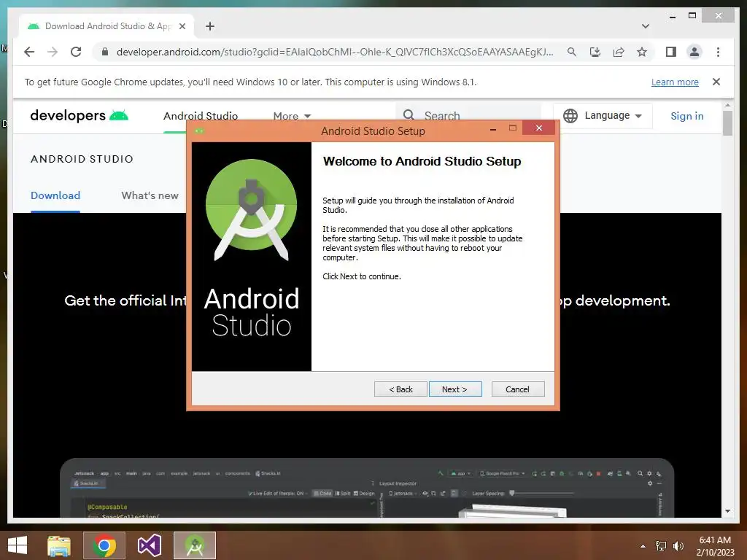Open File Explorer from the taskbar
747x560 pixels.
click(x=59, y=545)
